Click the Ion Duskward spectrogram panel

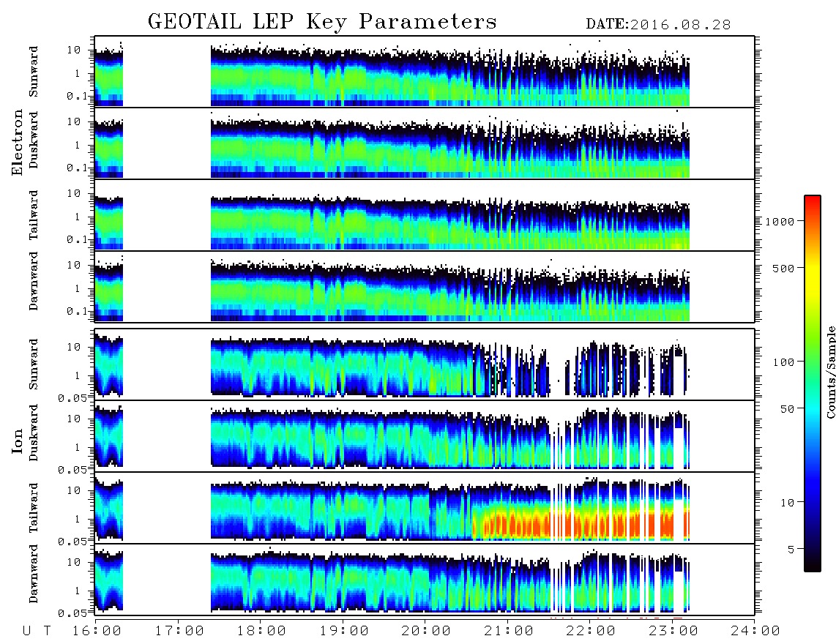[425, 435]
